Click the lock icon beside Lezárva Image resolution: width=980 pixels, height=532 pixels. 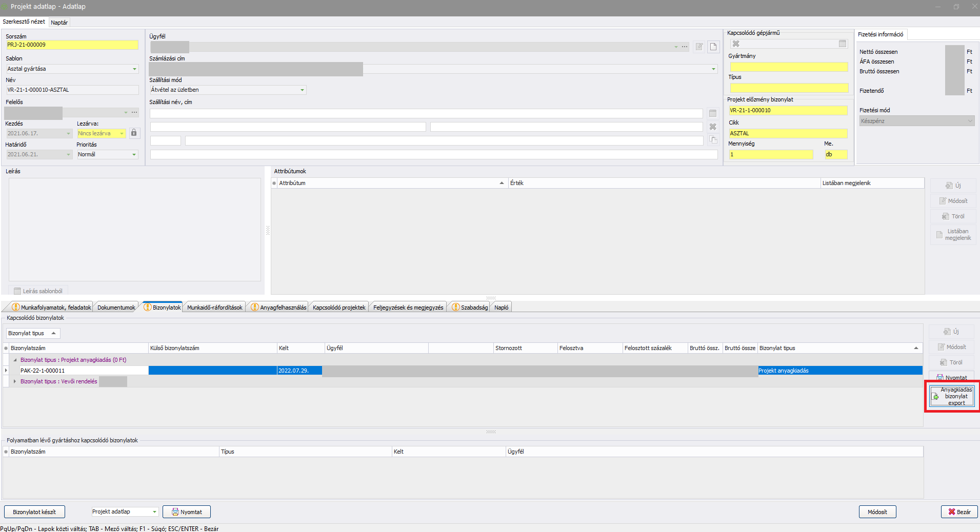tap(134, 133)
